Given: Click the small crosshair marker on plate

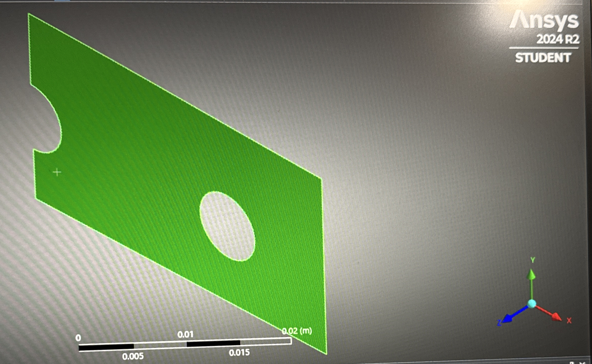Looking at the screenshot, I should point(57,172).
